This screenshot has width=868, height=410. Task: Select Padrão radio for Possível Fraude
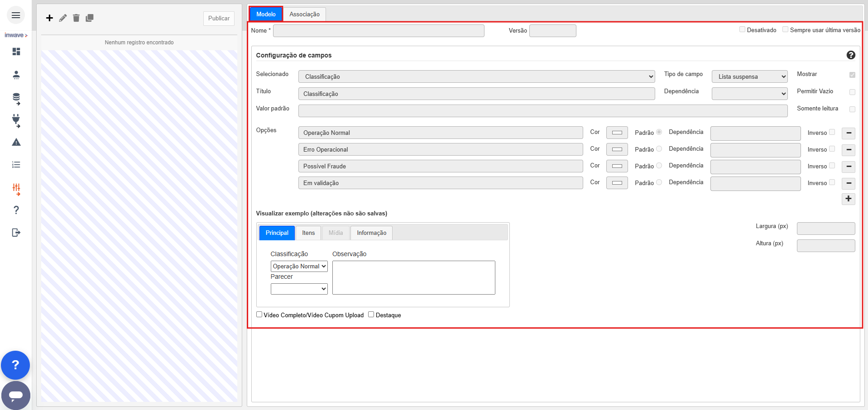659,166
